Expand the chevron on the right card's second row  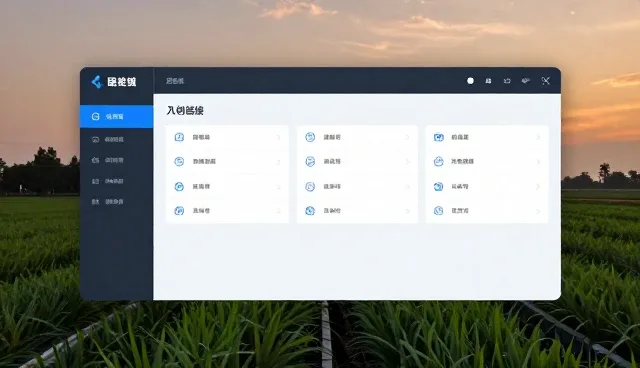tap(538, 162)
